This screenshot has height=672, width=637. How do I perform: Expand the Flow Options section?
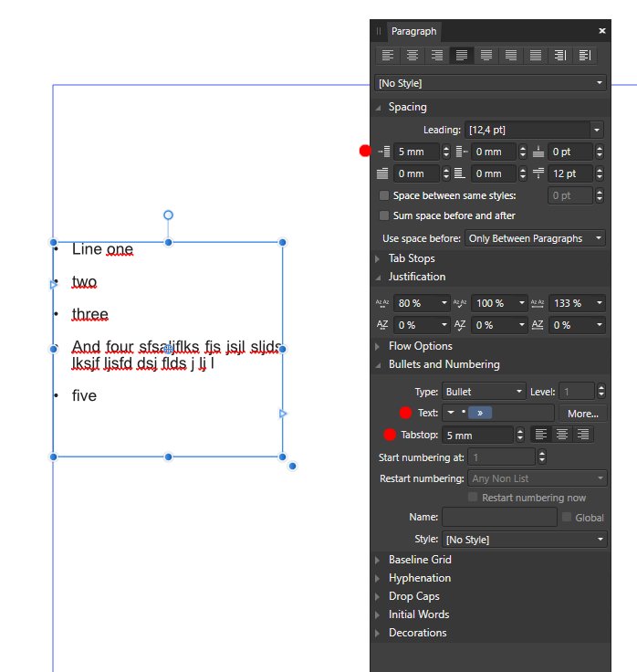click(378, 346)
